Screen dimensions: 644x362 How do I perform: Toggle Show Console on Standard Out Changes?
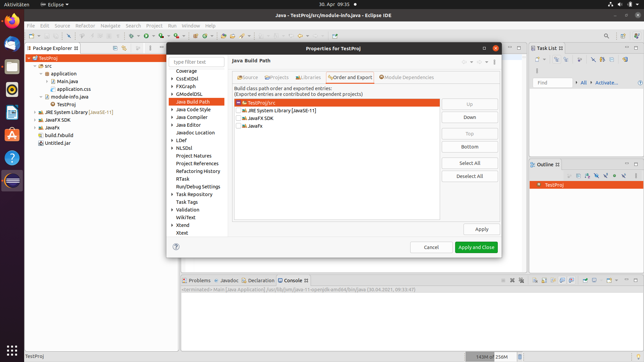pyautogui.click(x=562, y=280)
